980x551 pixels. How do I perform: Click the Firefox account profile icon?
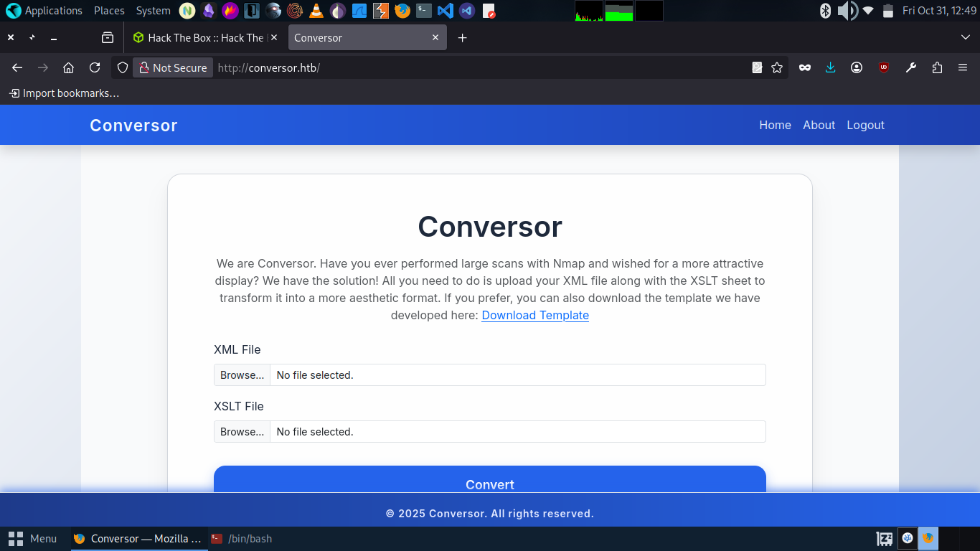[x=857, y=67]
